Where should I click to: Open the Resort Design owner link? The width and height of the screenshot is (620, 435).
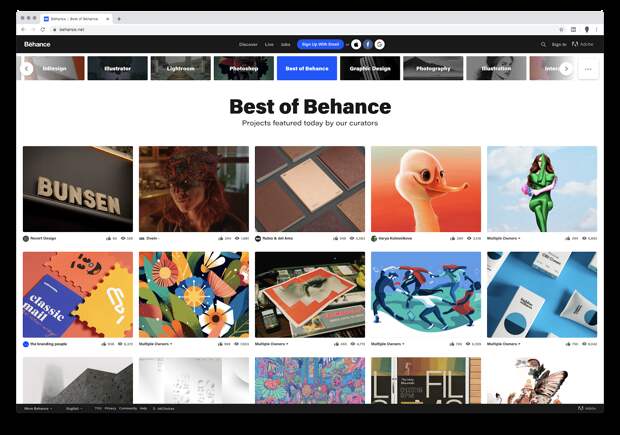[x=43, y=238]
